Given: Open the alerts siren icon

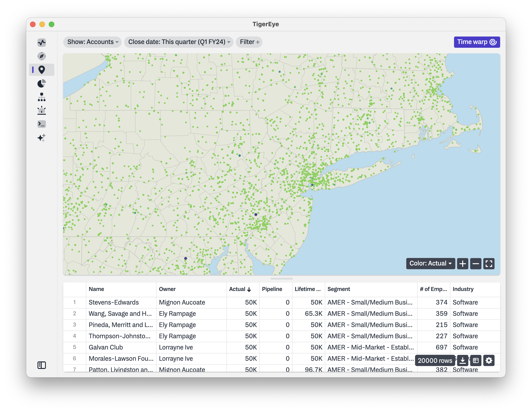Looking at the screenshot, I should [42, 110].
